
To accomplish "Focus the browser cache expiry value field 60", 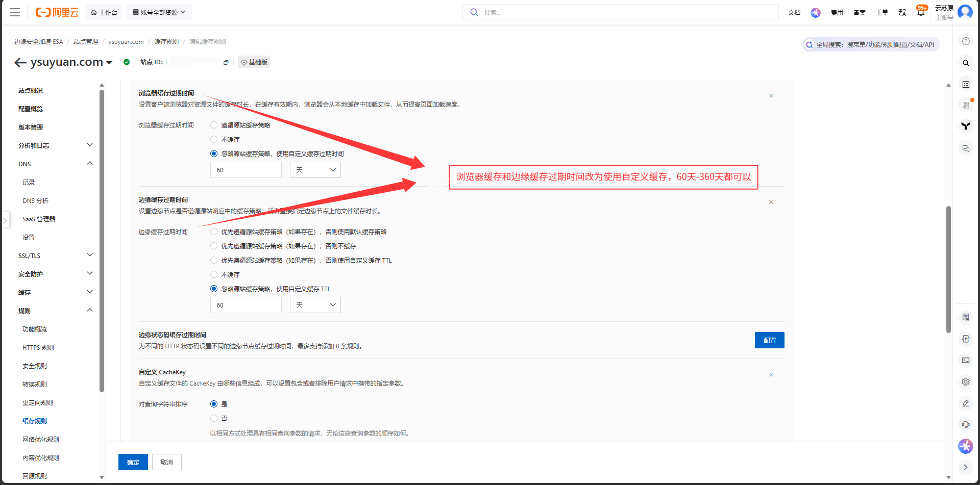I will pos(246,170).
